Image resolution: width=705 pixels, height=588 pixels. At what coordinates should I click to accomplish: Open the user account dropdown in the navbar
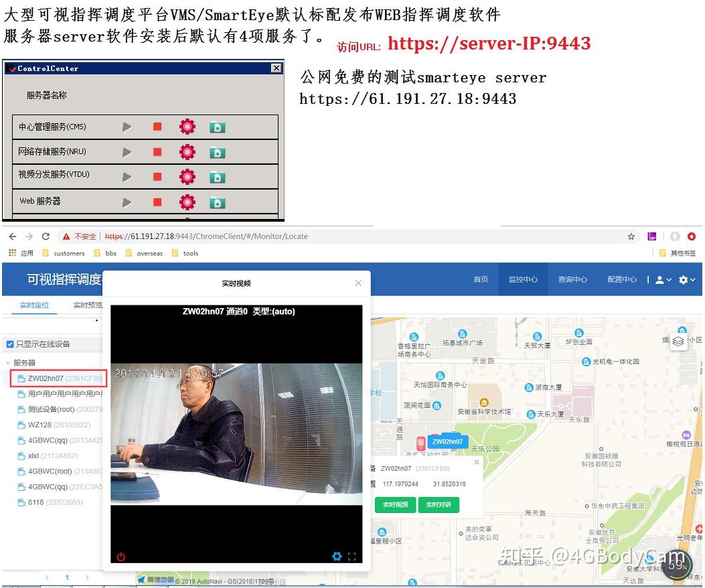tap(661, 279)
